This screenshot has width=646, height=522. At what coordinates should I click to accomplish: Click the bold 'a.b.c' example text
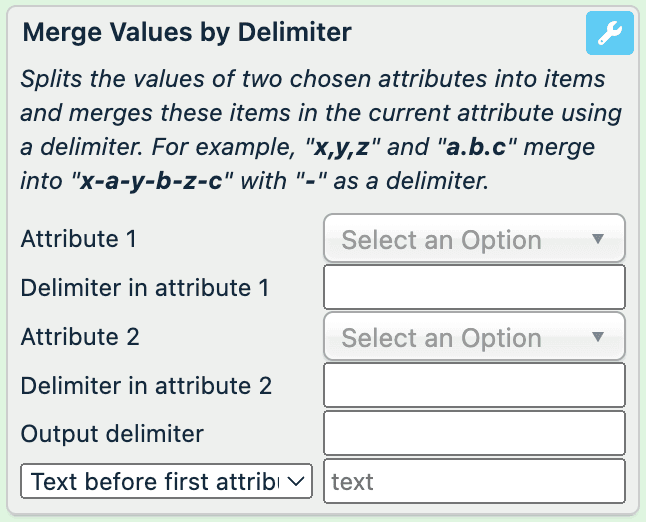(481, 148)
